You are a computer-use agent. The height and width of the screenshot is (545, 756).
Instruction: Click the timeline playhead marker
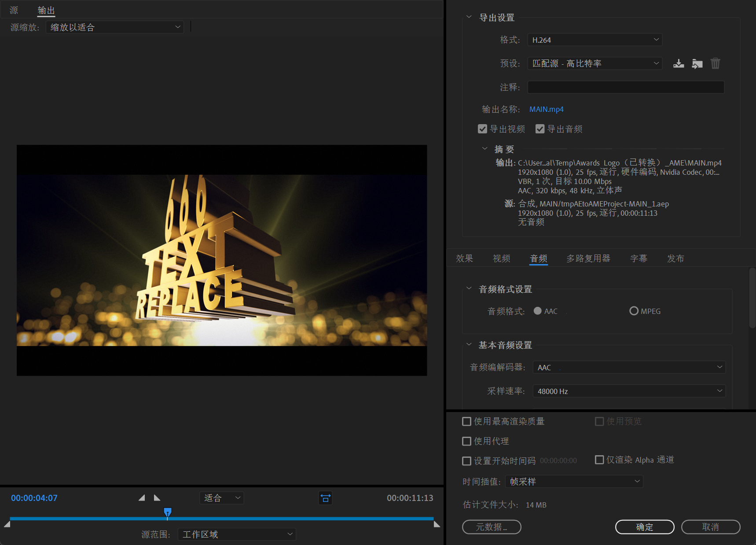(168, 512)
